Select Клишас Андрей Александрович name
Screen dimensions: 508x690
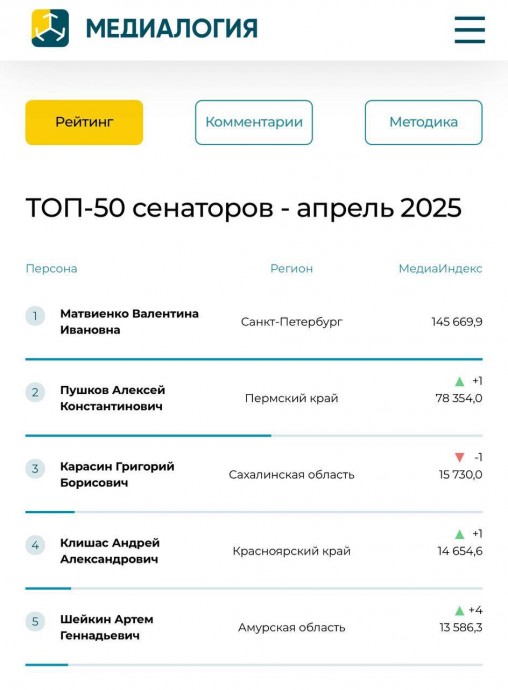tap(110, 551)
